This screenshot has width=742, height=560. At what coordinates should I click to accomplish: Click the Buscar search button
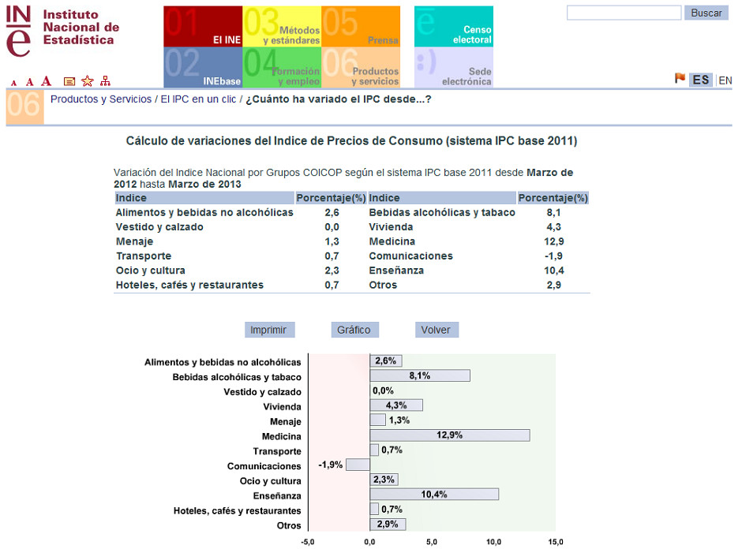point(706,13)
